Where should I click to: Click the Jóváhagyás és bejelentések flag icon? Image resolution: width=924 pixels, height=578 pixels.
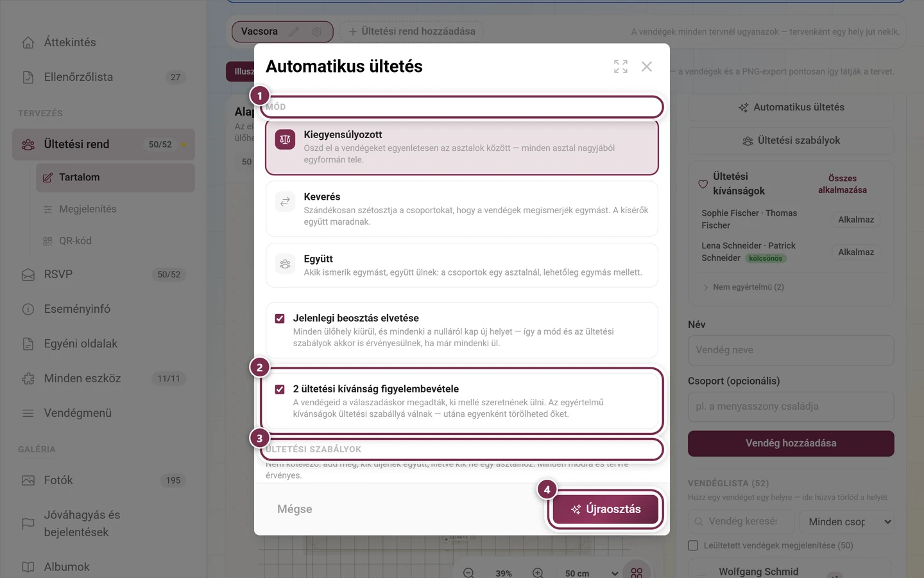point(28,523)
